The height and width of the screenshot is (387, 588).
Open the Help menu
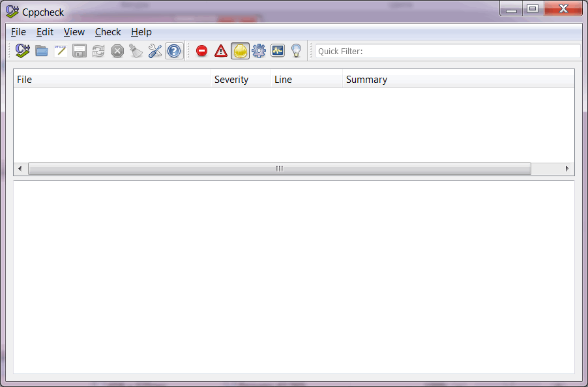click(141, 32)
